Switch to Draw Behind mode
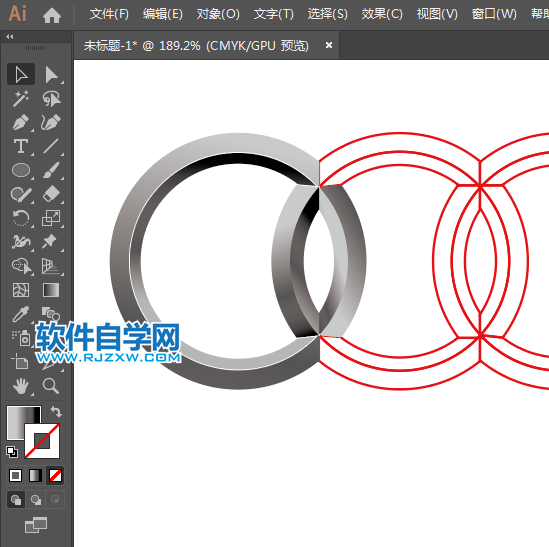The image size is (549, 547). (x=35, y=499)
